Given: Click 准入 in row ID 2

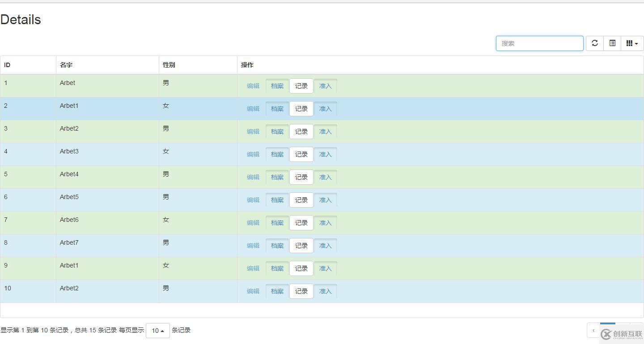Looking at the screenshot, I should click(x=326, y=109).
